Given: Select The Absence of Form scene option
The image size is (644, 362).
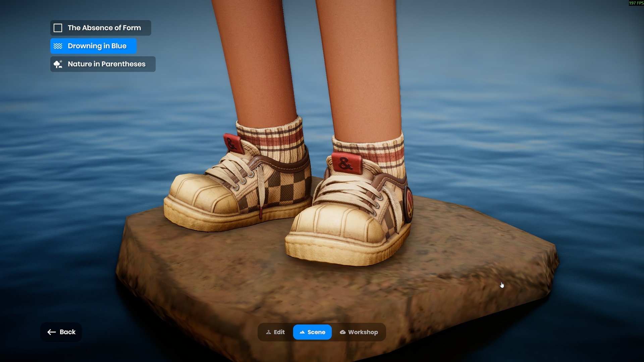Looking at the screenshot, I should tap(104, 28).
